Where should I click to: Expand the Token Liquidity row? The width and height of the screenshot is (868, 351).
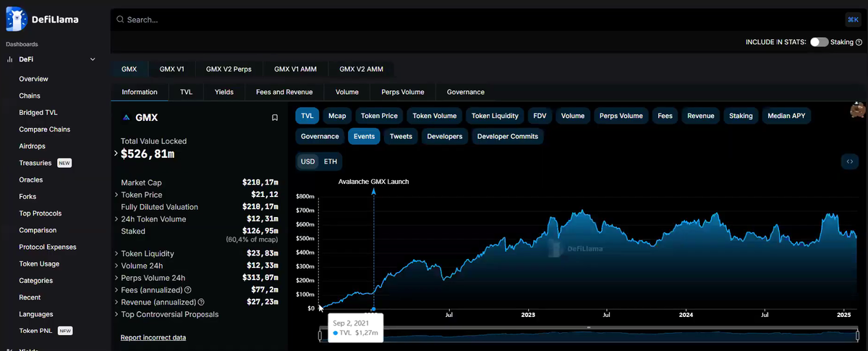coord(116,254)
